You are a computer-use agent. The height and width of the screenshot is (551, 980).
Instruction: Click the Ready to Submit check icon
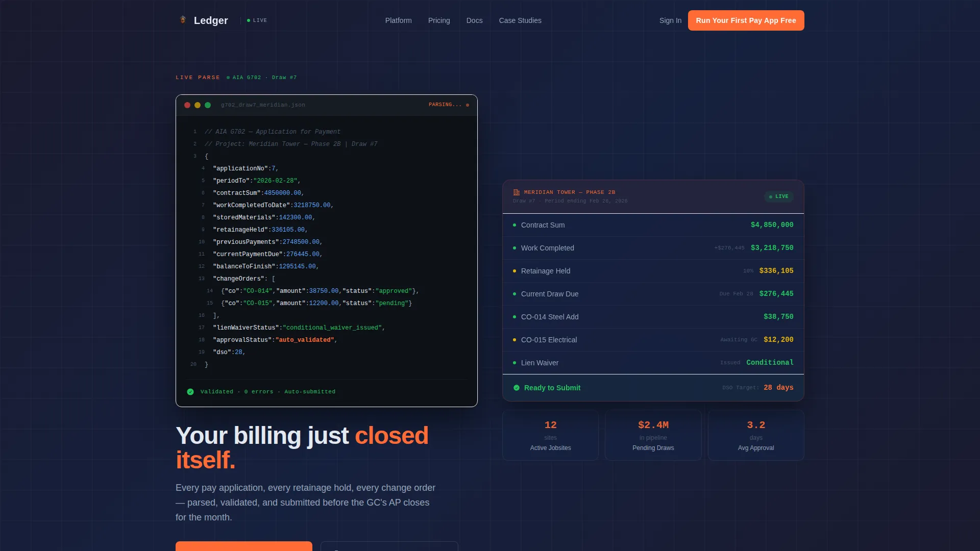click(x=517, y=388)
